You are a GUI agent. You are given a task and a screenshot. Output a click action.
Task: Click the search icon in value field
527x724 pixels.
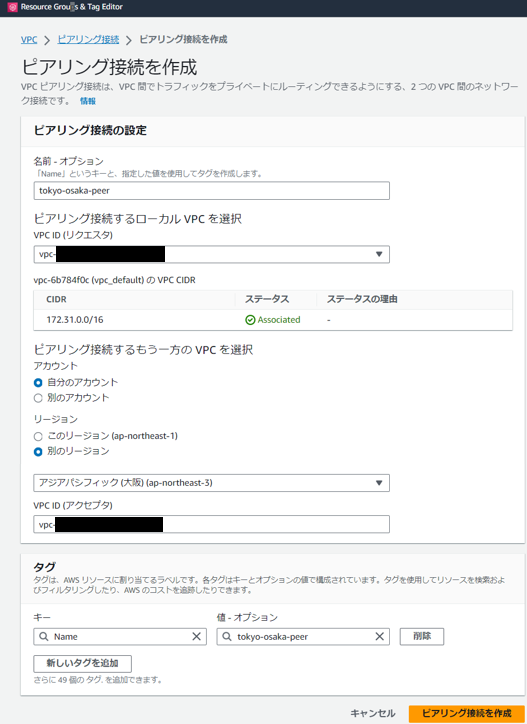[227, 637]
